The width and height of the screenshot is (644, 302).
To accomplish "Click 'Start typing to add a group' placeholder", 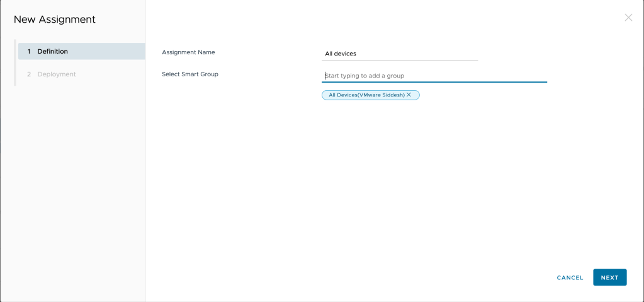I will [364, 76].
